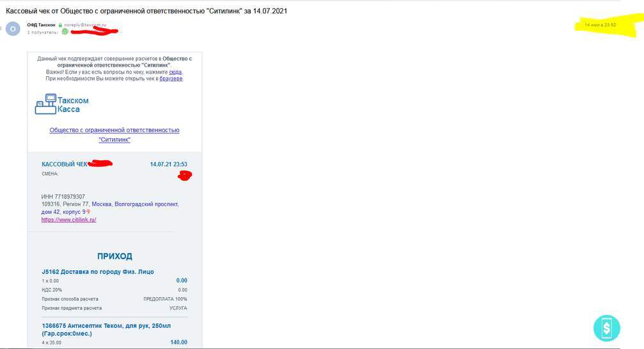Expand the '1 получатель' recipients list

pos(42,32)
